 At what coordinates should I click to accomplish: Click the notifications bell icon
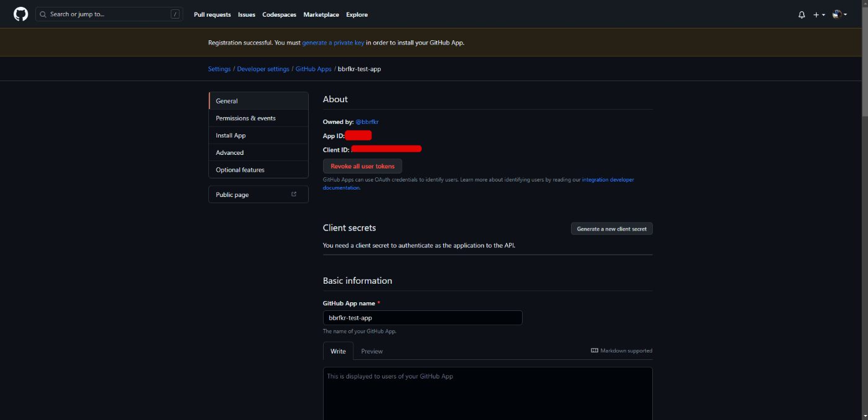pyautogui.click(x=802, y=15)
